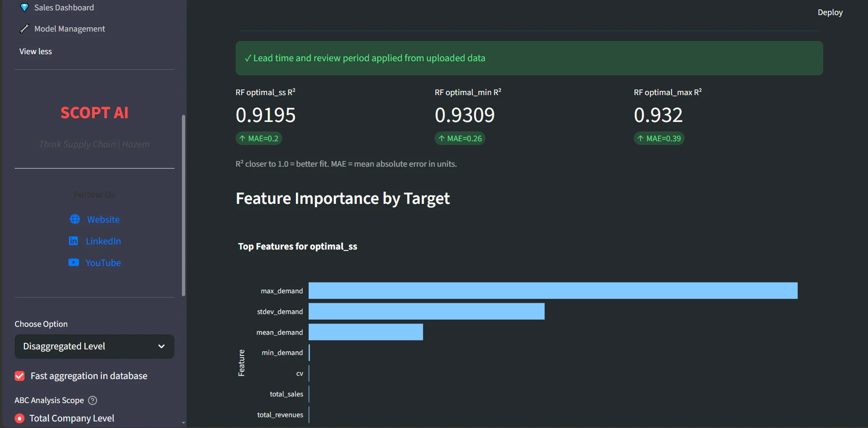
Task: Open the Model Management page
Action: pos(70,29)
